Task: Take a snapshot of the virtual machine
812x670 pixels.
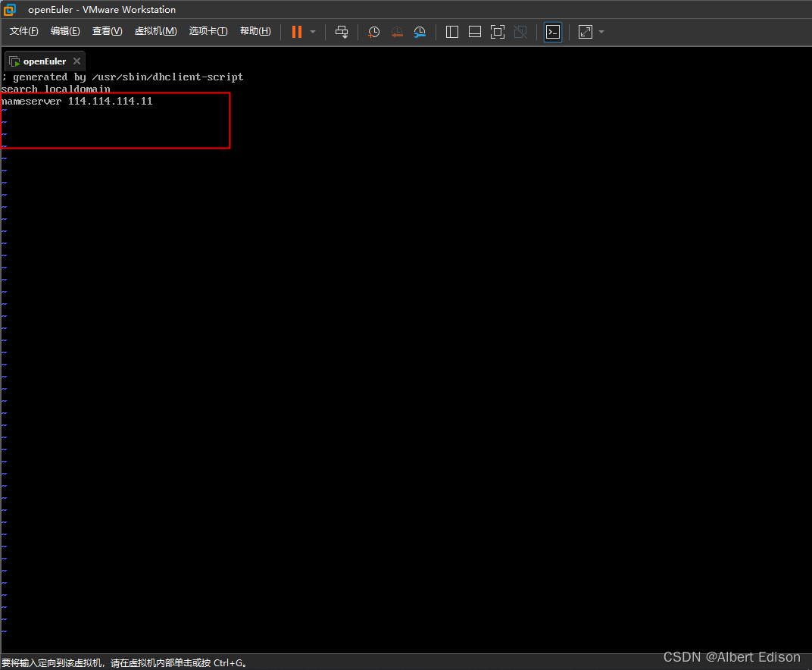Action: 373,31
